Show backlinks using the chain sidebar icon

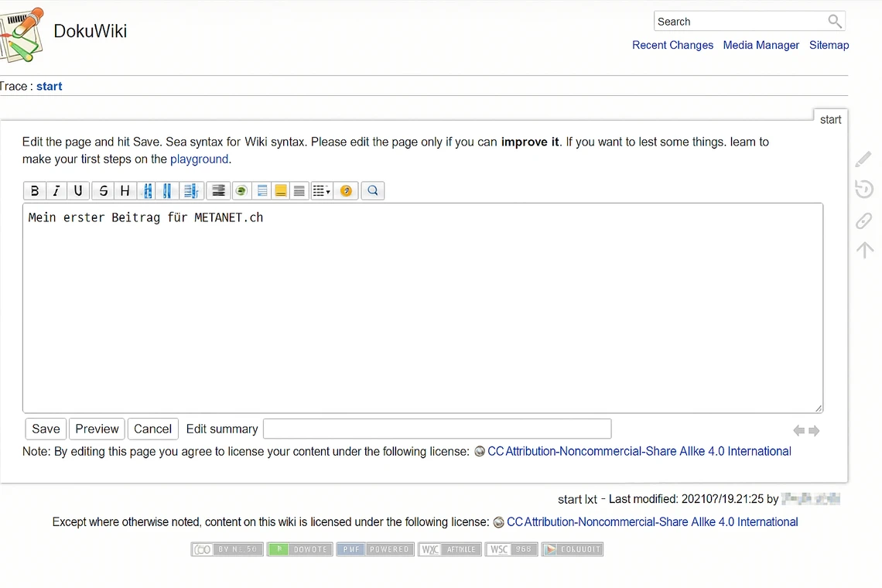pyautogui.click(x=863, y=220)
